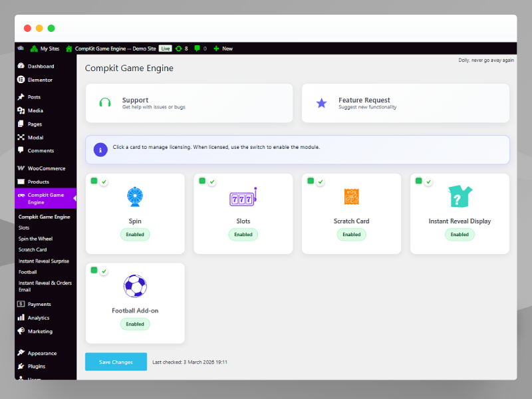
Task: Click the Save Changes button
Action: (x=116, y=361)
